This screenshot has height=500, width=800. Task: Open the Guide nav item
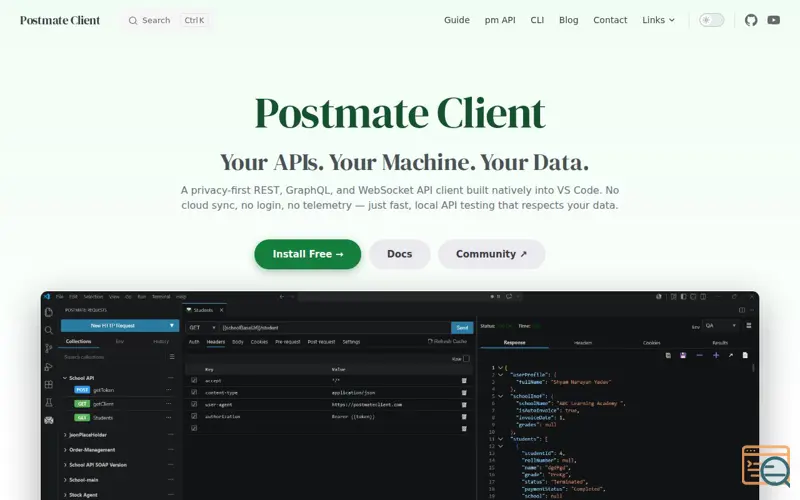[x=457, y=20]
